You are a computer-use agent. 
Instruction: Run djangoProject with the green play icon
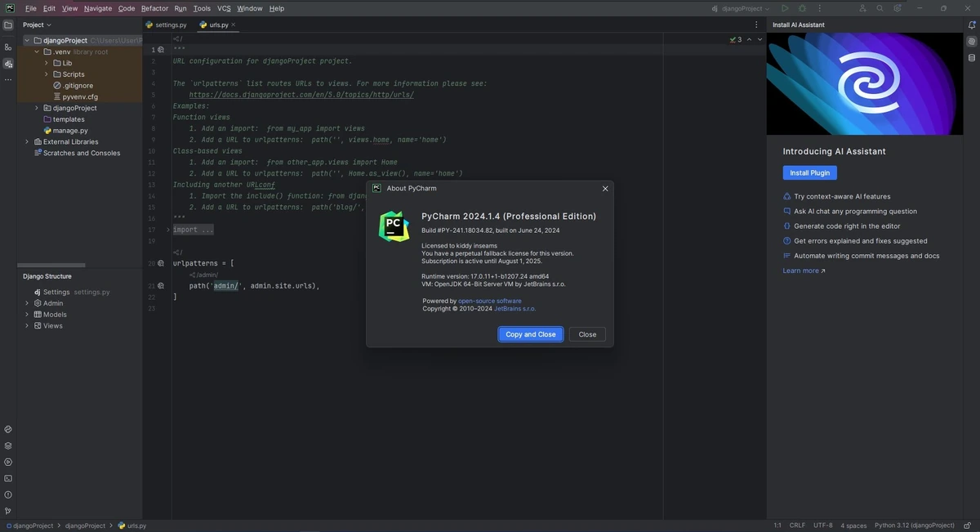(786, 8)
